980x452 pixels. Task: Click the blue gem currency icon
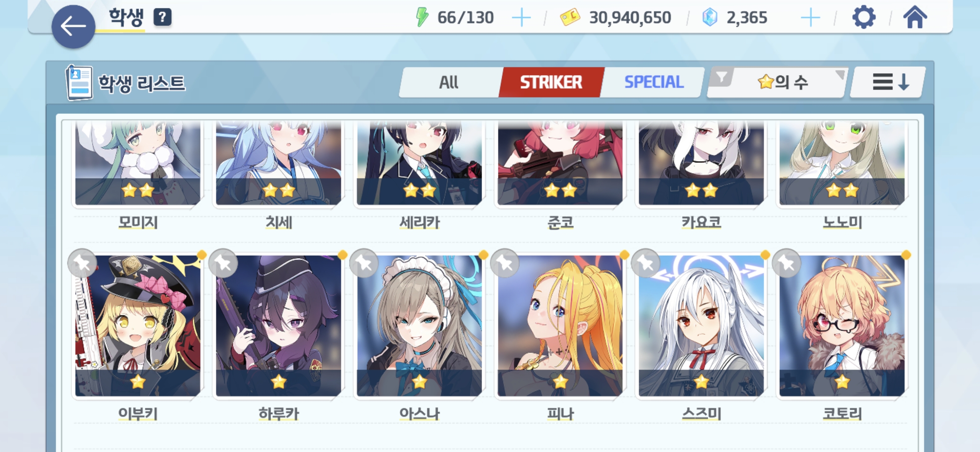(x=710, y=18)
